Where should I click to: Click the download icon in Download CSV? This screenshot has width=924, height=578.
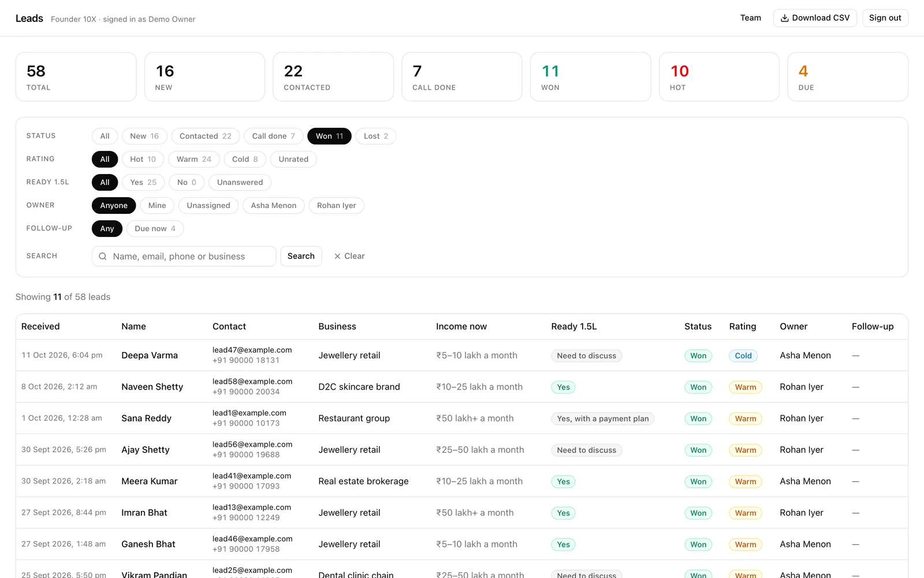(x=784, y=18)
